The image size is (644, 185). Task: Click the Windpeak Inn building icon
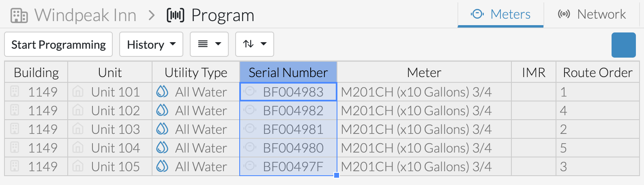[x=19, y=15]
